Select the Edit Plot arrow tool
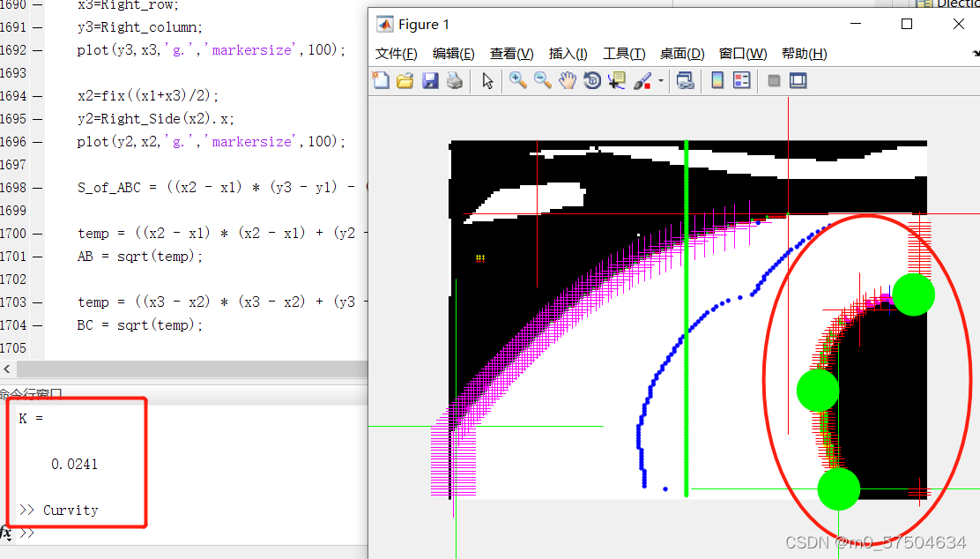 click(487, 80)
